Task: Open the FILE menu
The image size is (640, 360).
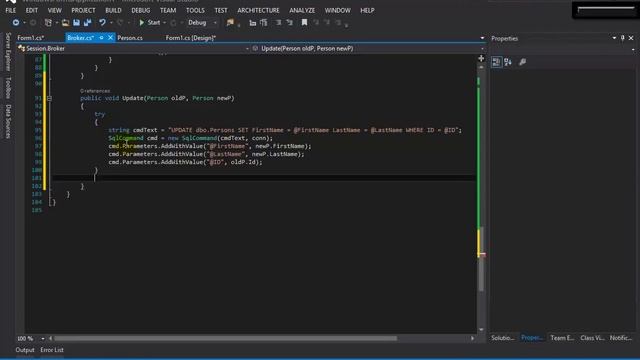Action: (x=11, y=10)
